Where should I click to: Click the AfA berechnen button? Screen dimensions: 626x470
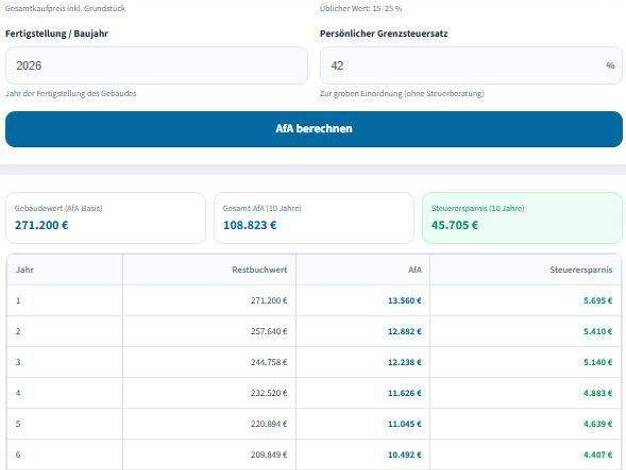coord(313,129)
